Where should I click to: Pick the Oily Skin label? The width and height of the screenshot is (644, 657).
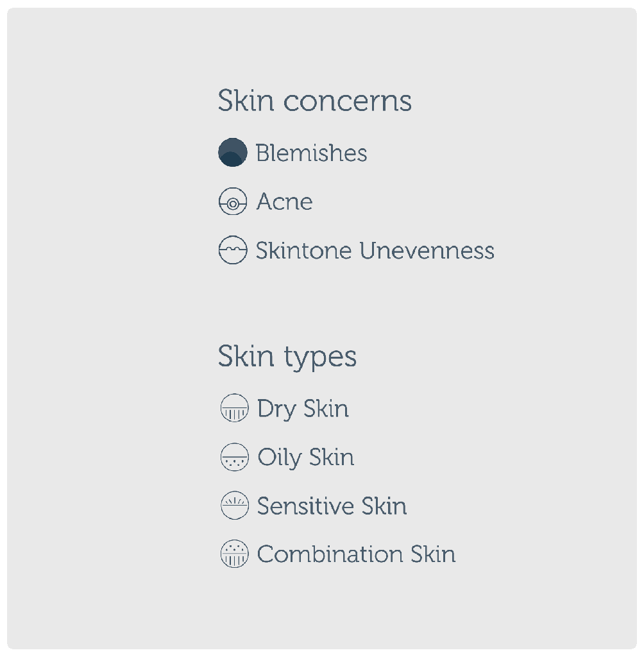(305, 457)
